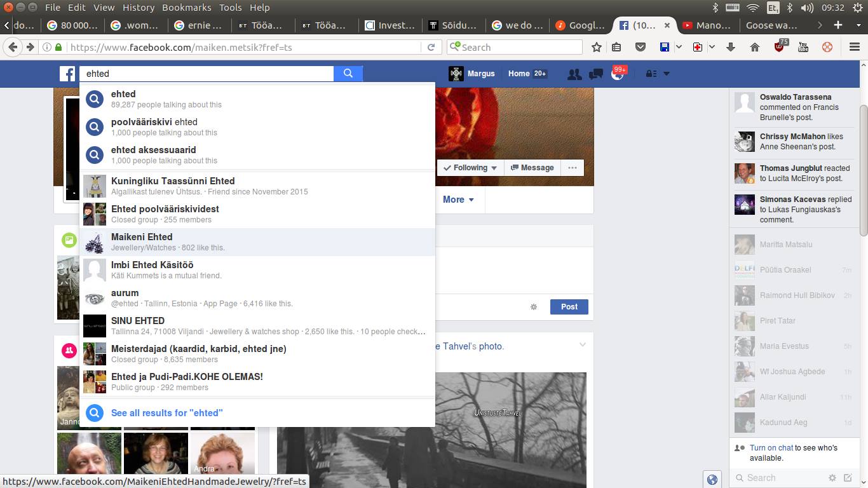The height and width of the screenshot is (488, 868).
Task: Open aurum page result
Action: coord(257,297)
